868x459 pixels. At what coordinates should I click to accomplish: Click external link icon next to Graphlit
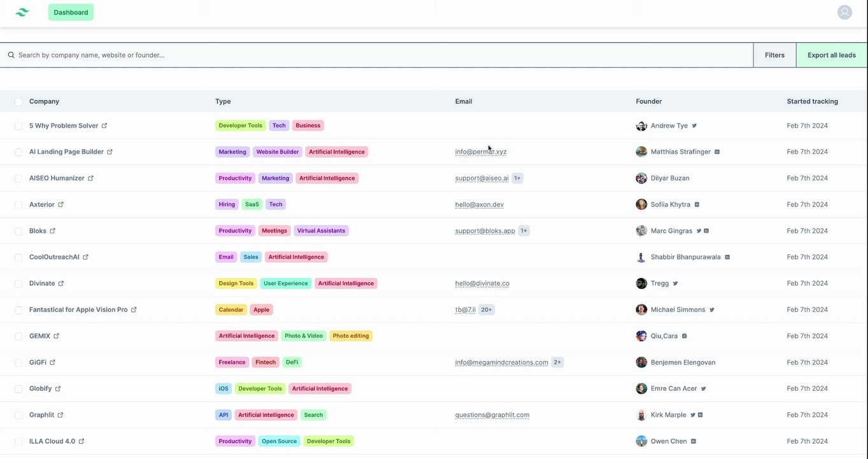tap(60, 415)
